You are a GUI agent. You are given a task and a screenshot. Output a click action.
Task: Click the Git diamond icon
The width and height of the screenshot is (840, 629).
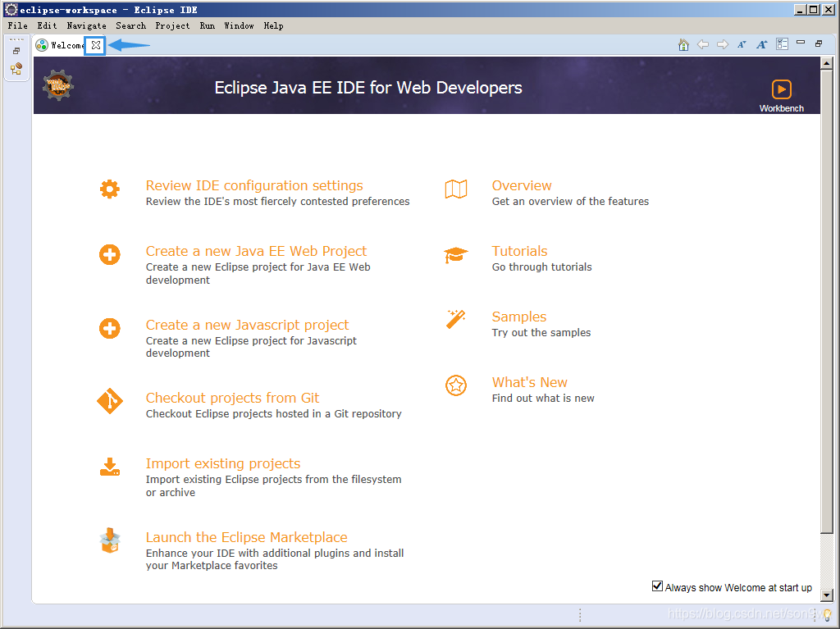click(x=110, y=401)
